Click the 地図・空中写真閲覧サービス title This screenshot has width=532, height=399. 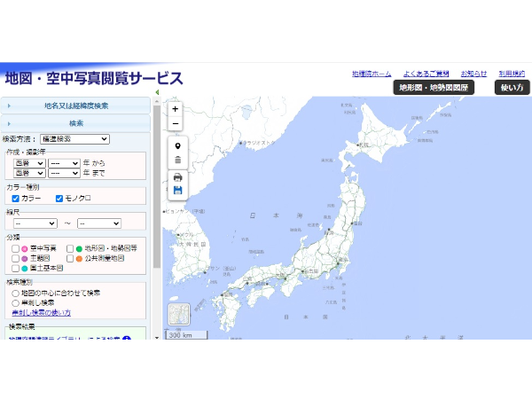pos(94,78)
